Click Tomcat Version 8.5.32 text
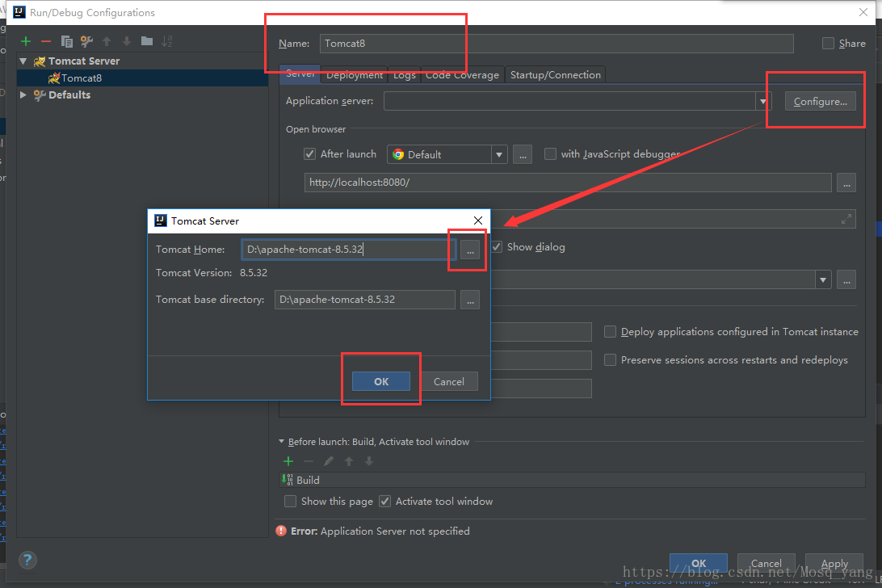This screenshot has height=588, width=882. pyautogui.click(x=212, y=273)
